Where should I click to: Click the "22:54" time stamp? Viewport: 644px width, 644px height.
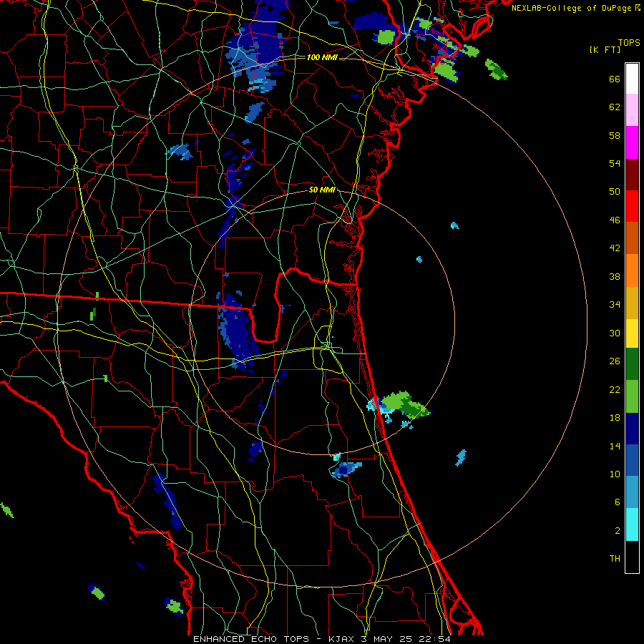click(x=435, y=639)
